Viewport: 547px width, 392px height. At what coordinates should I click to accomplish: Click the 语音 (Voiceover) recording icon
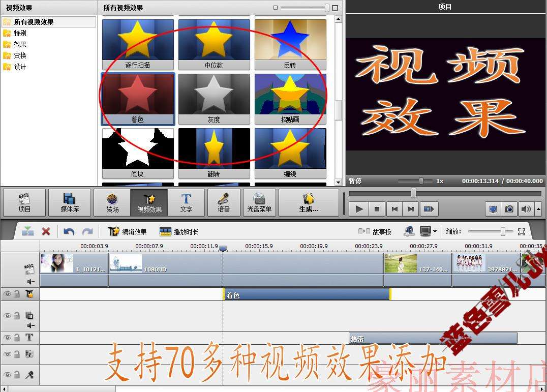[x=224, y=202]
